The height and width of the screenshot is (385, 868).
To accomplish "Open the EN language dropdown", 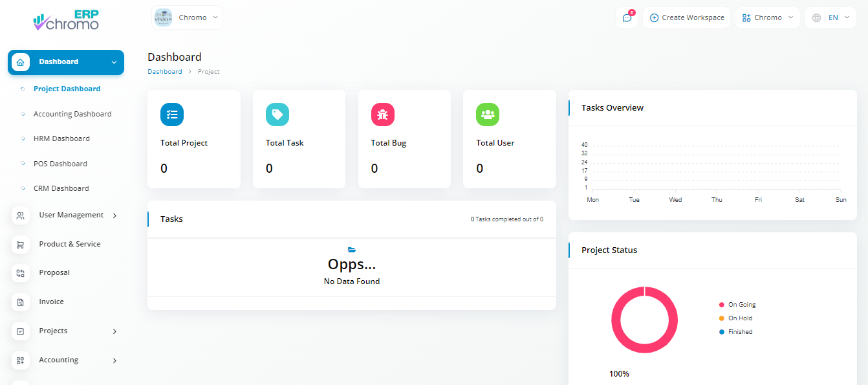I will click(830, 17).
